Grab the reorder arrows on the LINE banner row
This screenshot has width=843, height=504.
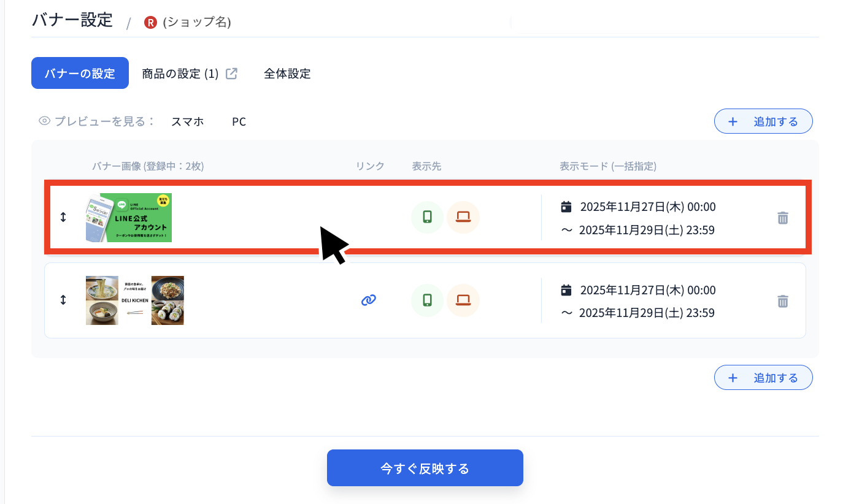tap(63, 217)
